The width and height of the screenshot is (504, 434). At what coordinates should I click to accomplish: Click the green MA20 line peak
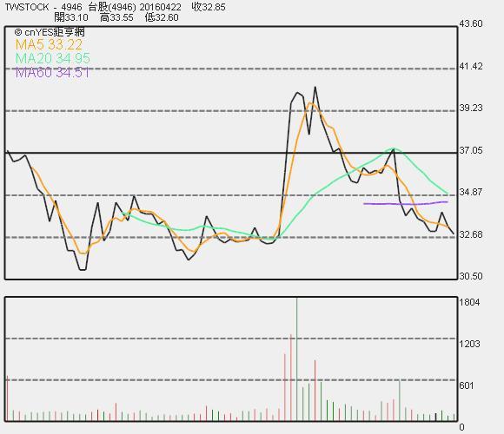394,148
